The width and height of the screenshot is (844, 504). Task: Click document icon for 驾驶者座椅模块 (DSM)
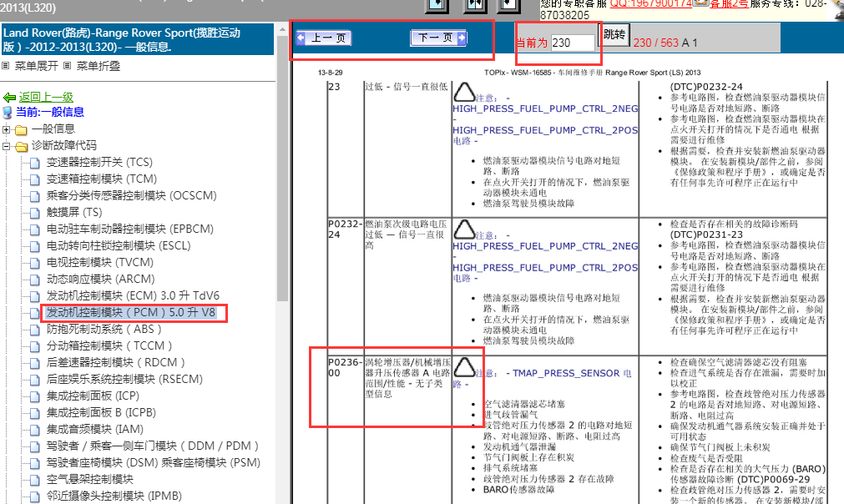(x=35, y=463)
